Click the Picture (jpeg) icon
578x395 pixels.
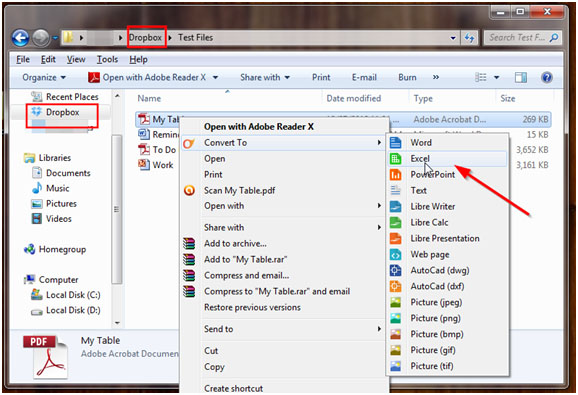coord(395,302)
